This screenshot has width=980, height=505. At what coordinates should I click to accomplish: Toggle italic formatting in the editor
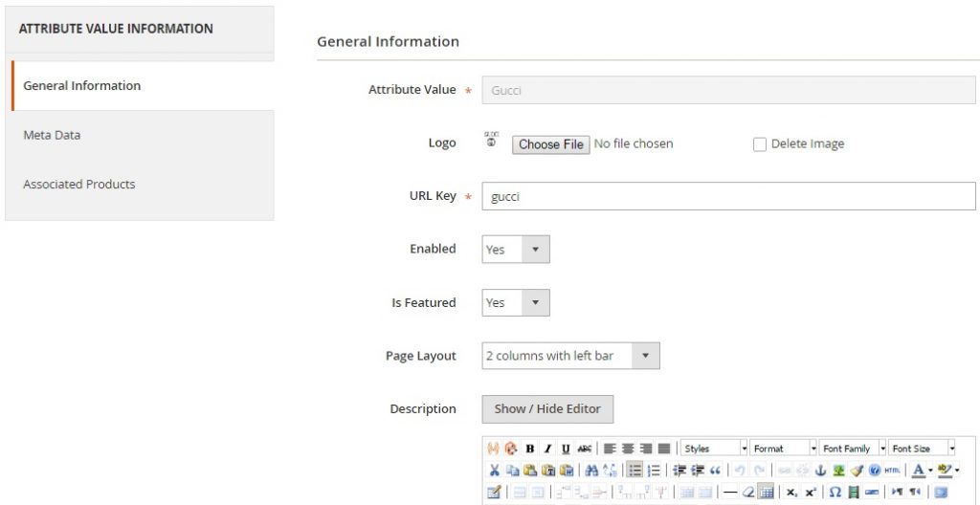[x=548, y=449]
